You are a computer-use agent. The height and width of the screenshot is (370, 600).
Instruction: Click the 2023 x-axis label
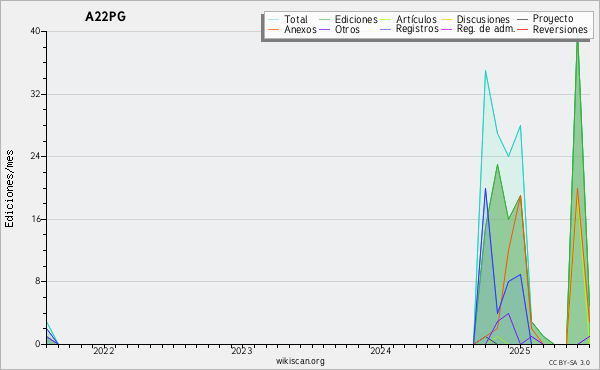point(242,351)
